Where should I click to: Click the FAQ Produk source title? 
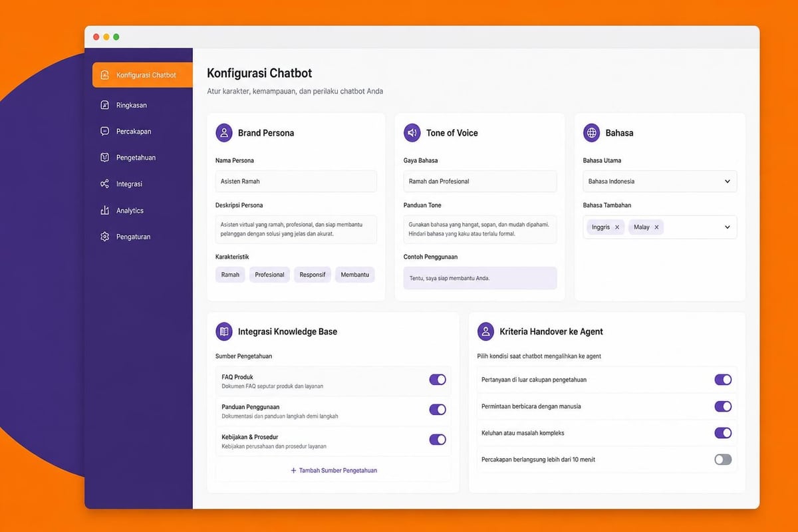pos(237,377)
